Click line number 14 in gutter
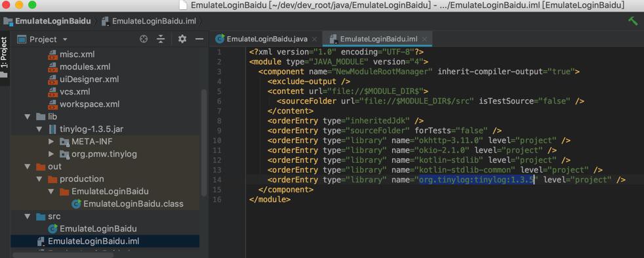644x258 pixels. 218,180
